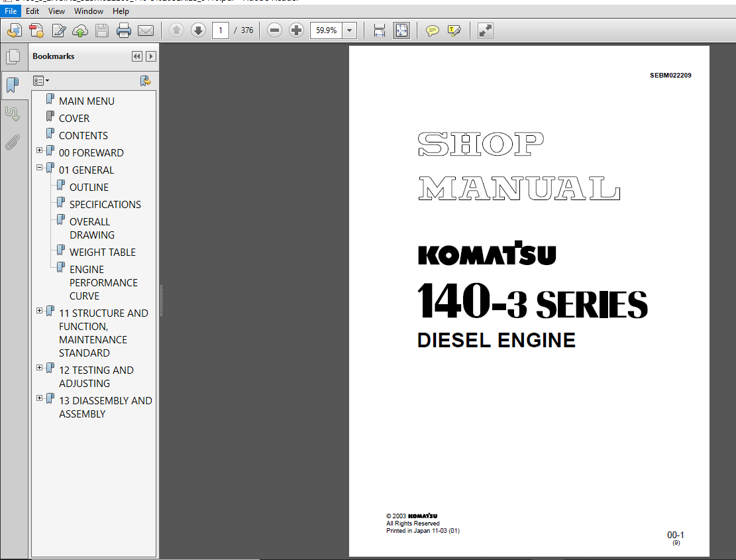The image size is (736, 560).
Task: Expand the 00 FOREWARD bookmark node
Action: point(40,150)
